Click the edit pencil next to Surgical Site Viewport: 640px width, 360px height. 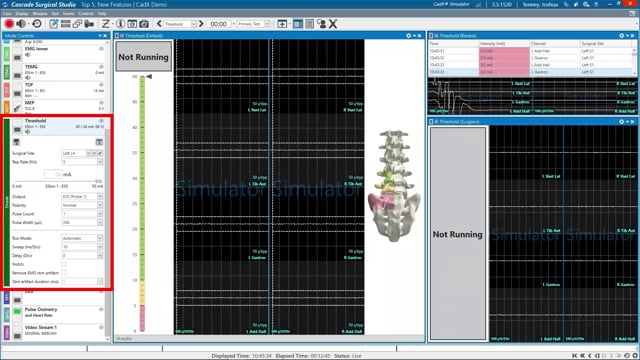(x=100, y=153)
